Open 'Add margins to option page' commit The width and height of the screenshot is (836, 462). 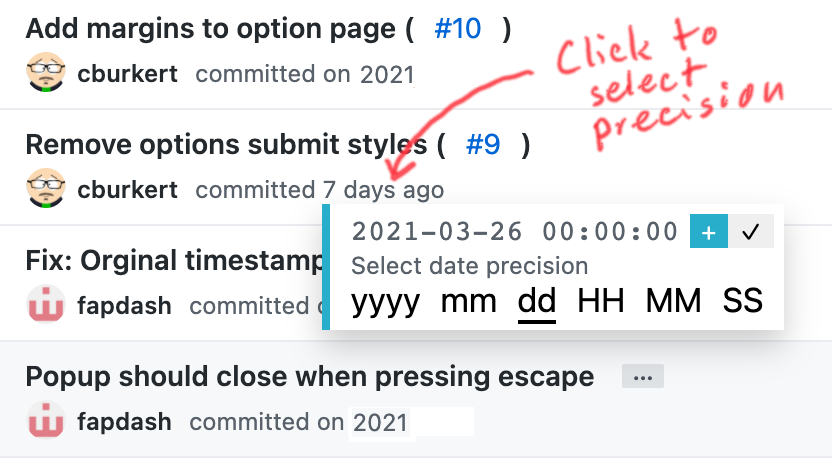211,29
